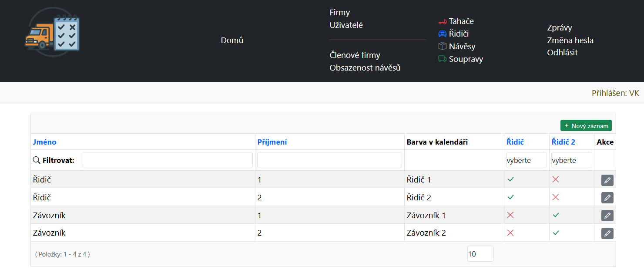Click the magnifier icon next to Filtrovat

[37, 160]
